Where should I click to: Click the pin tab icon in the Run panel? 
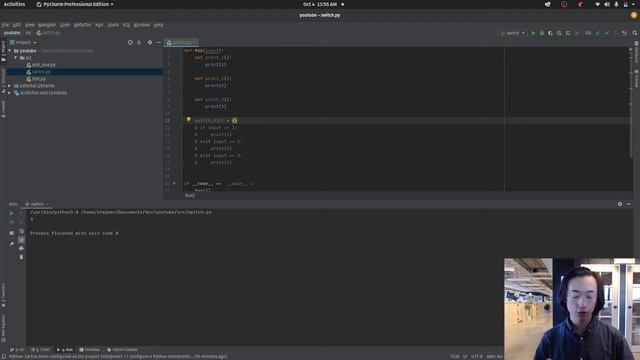11,244
